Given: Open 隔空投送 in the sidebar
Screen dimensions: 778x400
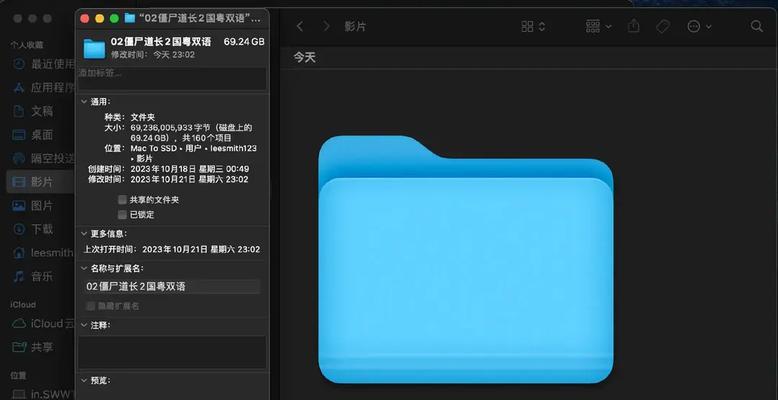Looking at the screenshot, I should 42,158.
